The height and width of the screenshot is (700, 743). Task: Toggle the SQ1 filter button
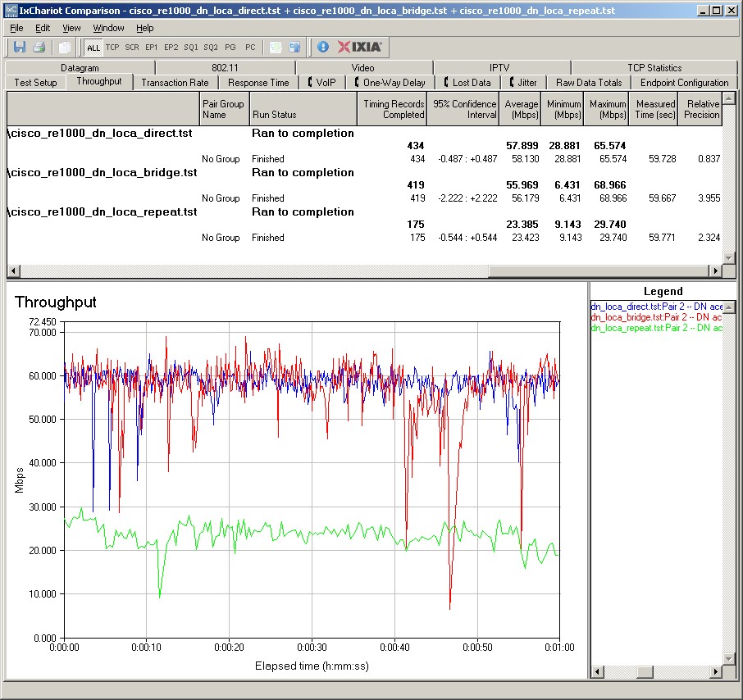pyautogui.click(x=191, y=48)
